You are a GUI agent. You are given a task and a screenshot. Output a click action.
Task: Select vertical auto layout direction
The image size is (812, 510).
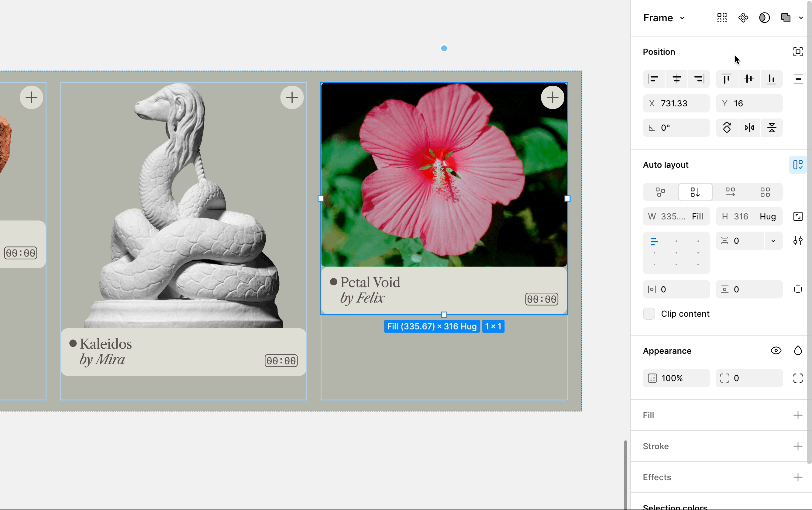point(695,192)
